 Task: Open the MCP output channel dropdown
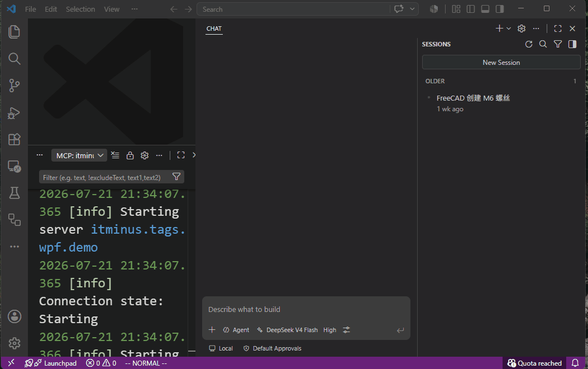tap(79, 155)
